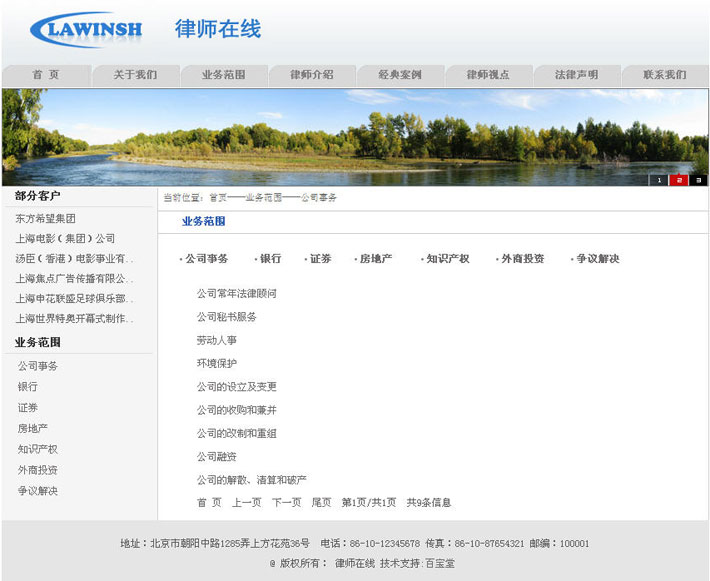The height and width of the screenshot is (581, 710).
Task: Click 部分客户 sidebar heading
Action: click(x=37, y=196)
